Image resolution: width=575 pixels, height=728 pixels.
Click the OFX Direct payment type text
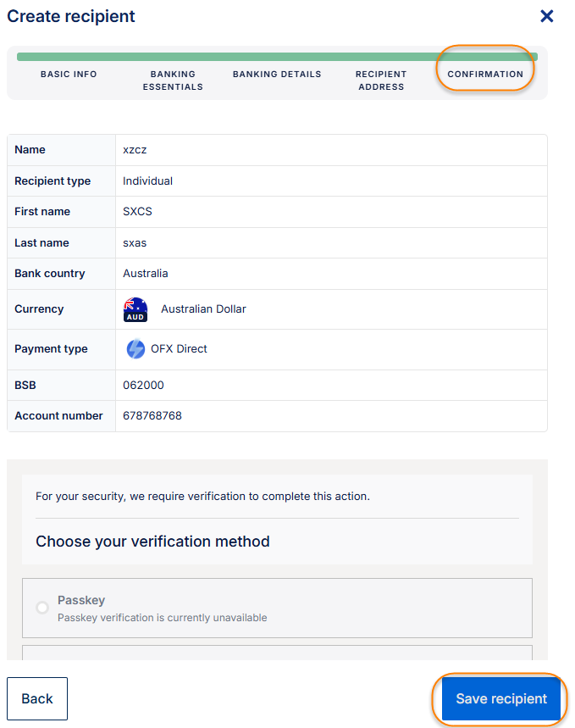click(x=179, y=349)
